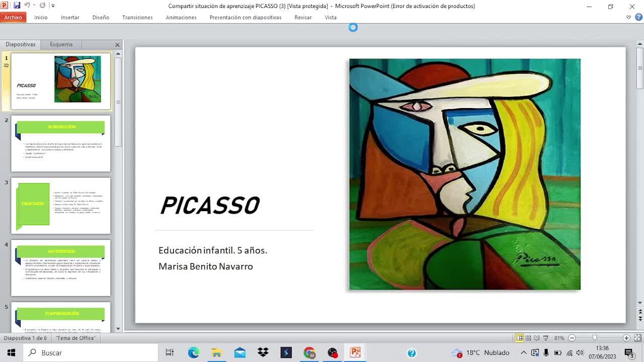Click the PowerPoint taskbar icon
Image resolution: width=644 pixels, height=362 pixels.
(355, 353)
